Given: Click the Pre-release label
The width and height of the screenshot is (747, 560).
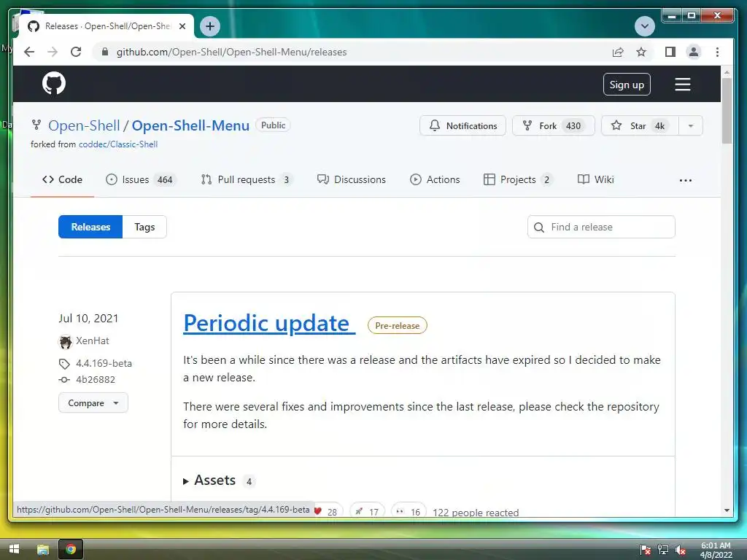Looking at the screenshot, I should (x=398, y=326).
